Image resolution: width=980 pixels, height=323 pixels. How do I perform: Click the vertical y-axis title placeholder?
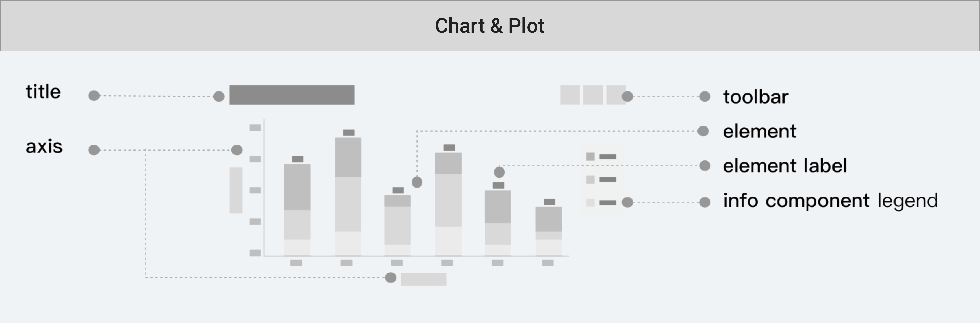point(236,190)
